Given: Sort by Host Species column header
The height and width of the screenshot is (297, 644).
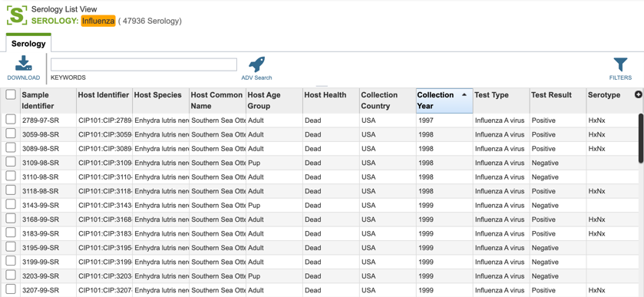Looking at the screenshot, I should click(161, 101).
